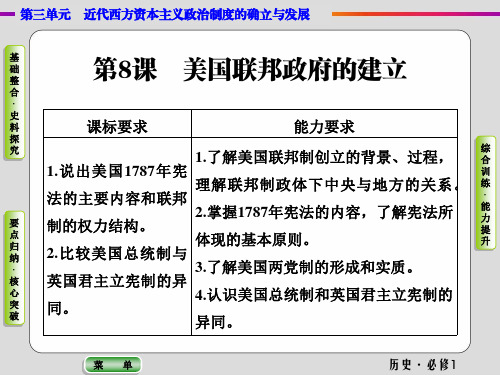Click the line 1.了解美国联邦制创立的背景、过程,
Screen dimensions: 500x375
pyautogui.click(x=320, y=157)
